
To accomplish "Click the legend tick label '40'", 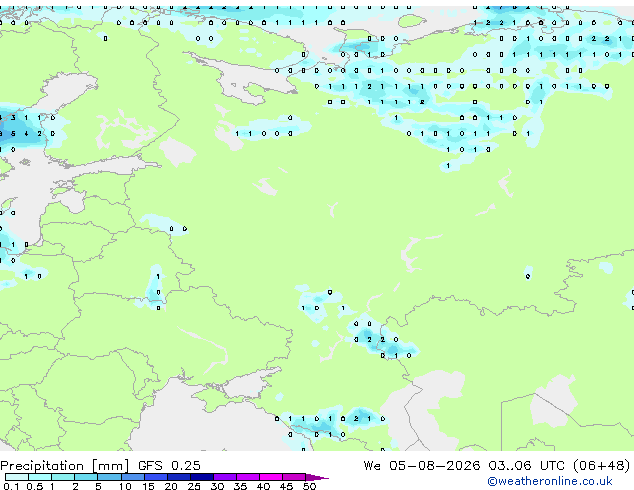I will pos(263,486).
